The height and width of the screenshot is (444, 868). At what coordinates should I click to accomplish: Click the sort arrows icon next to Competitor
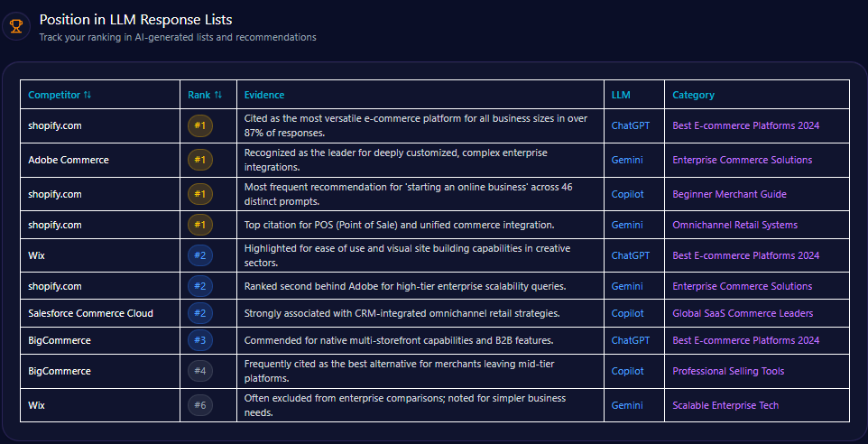(x=88, y=95)
